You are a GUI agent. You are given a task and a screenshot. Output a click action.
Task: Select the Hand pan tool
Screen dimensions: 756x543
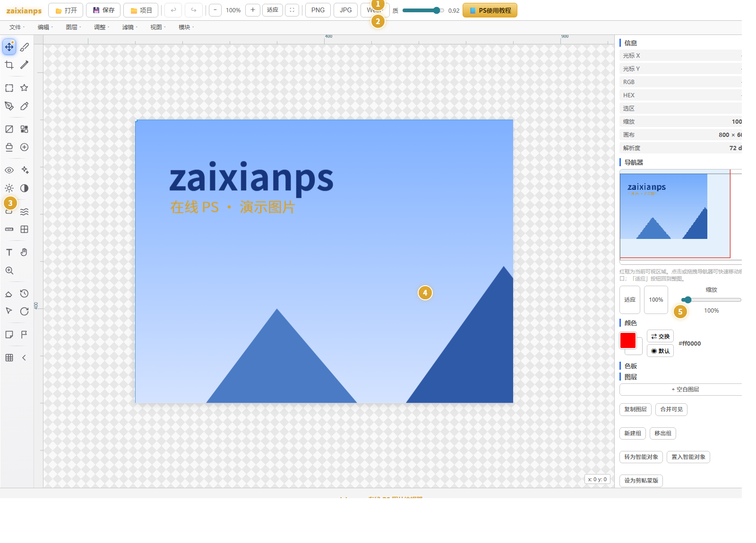point(25,252)
